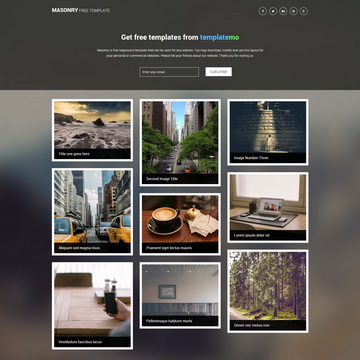Viewport: 360px width, 360px height.
Task: Click the 'Donec nec metus non' caption
Action: [252, 325]
